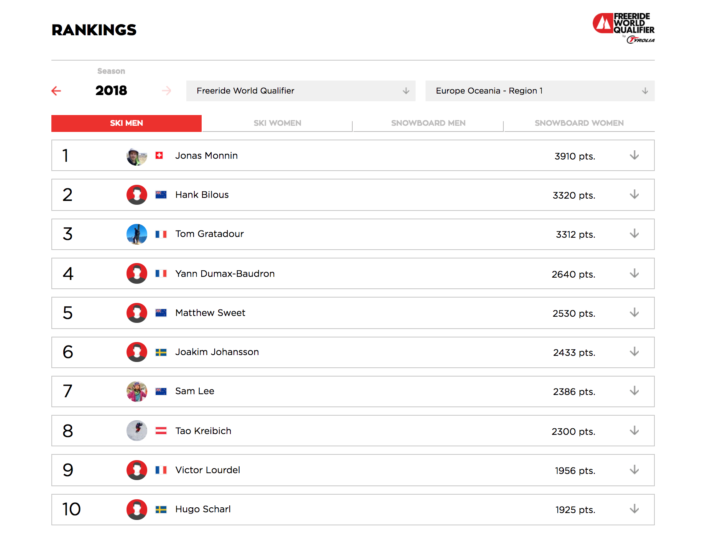Viewport: 710px width, 533px height.
Task: Click Hank Bilous's default avatar icon
Action: [x=137, y=195]
